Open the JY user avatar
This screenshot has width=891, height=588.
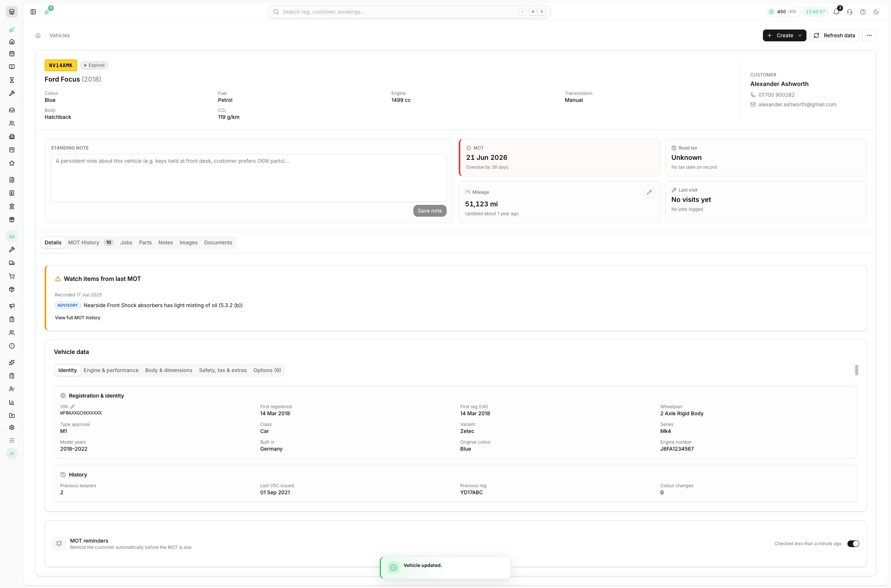point(11,454)
